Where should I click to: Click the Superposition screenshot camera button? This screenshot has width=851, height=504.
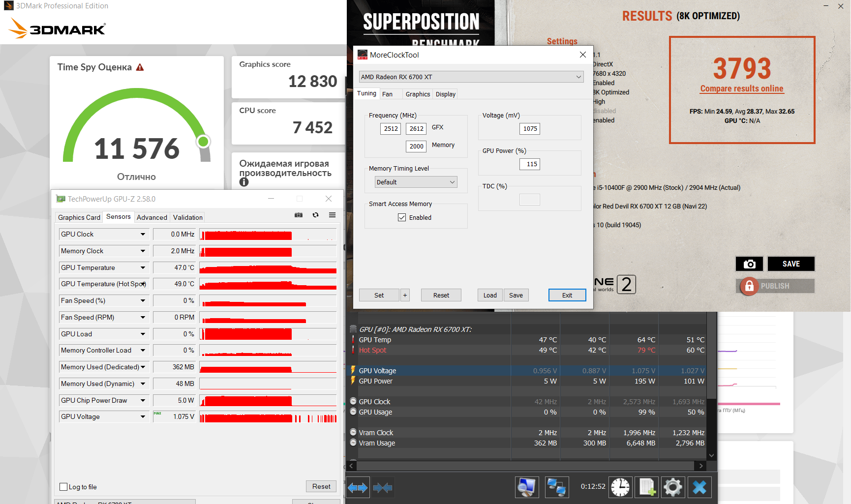click(749, 264)
